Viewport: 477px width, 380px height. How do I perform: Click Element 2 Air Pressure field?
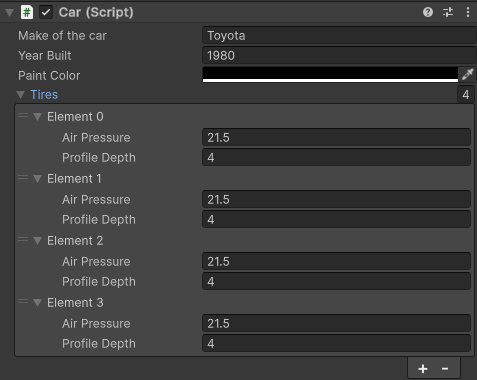click(336, 262)
